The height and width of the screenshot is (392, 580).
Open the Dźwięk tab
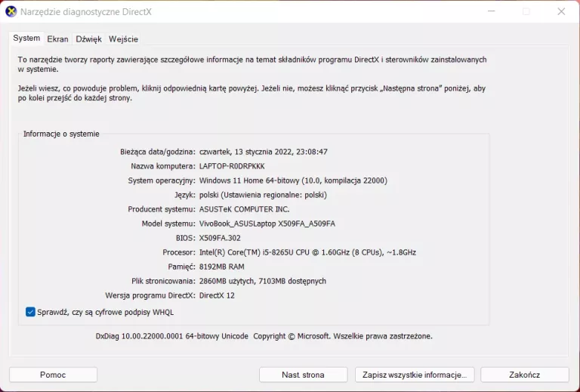coord(88,39)
